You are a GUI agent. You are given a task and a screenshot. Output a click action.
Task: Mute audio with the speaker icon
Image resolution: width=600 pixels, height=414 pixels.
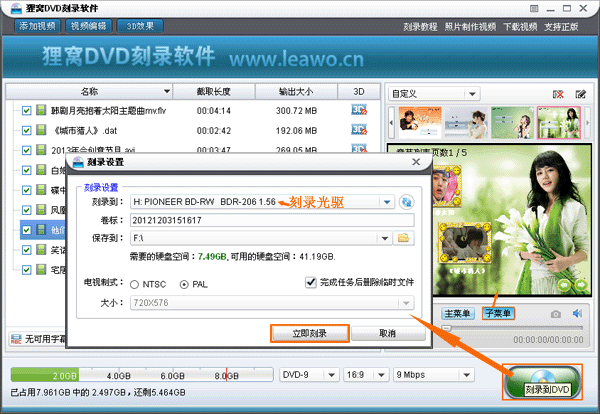pos(577,313)
